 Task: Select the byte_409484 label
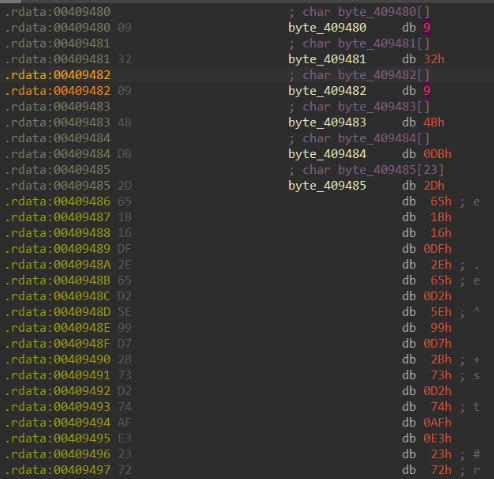click(x=327, y=154)
